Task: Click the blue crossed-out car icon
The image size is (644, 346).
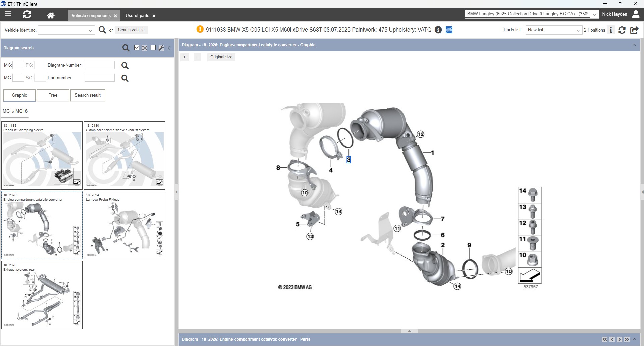Action: click(x=449, y=30)
